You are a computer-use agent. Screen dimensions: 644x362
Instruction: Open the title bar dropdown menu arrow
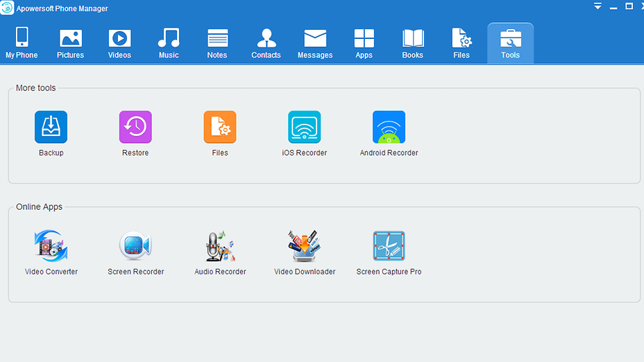click(x=598, y=6)
